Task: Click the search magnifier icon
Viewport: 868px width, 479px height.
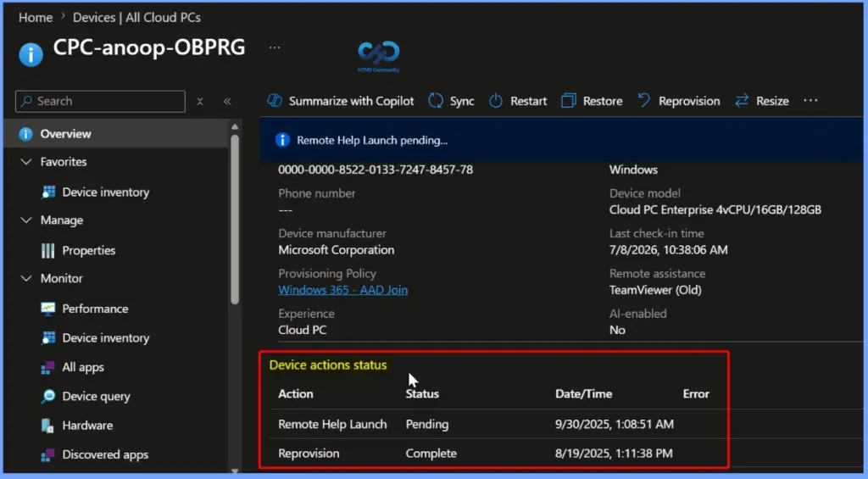Action: [26, 102]
